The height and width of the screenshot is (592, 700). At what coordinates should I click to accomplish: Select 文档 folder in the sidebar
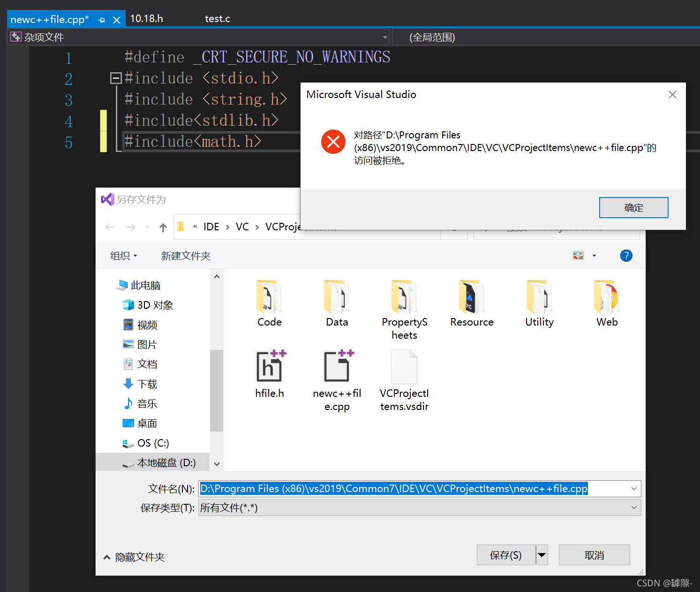[x=140, y=364]
